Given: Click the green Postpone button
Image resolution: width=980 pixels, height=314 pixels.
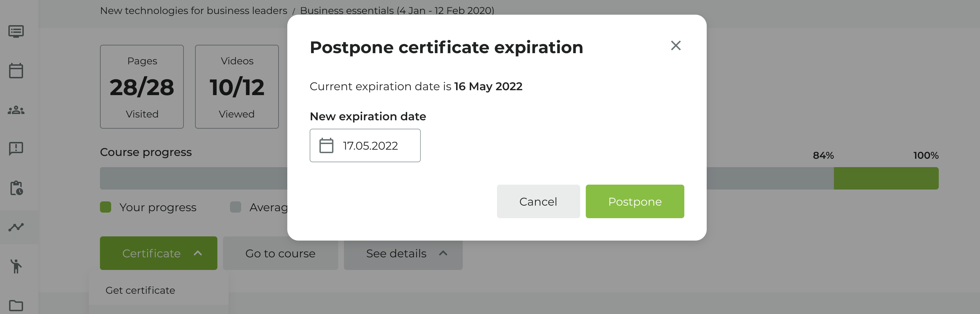Looking at the screenshot, I should tap(635, 201).
